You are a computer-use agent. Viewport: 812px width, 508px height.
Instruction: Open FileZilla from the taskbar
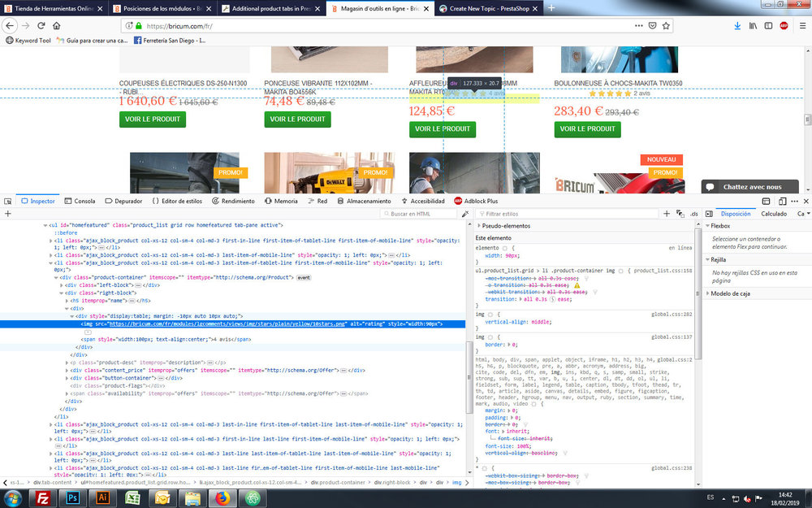43,498
